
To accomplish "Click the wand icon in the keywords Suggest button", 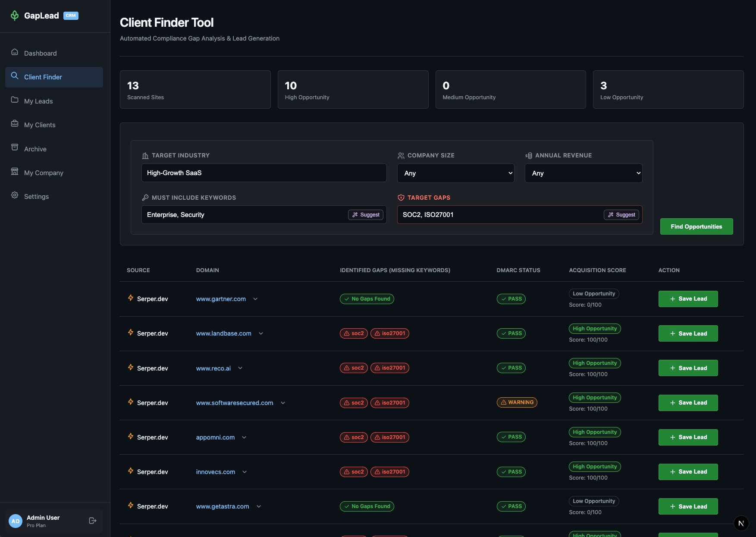I will [x=355, y=214].
